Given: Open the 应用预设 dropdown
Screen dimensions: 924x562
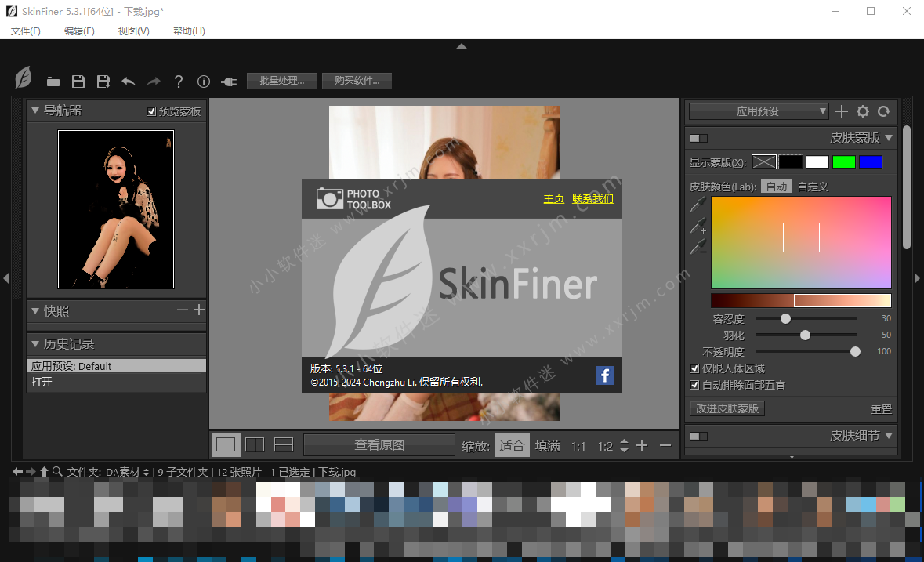Looking at the screenshot, I should (759, 111).
